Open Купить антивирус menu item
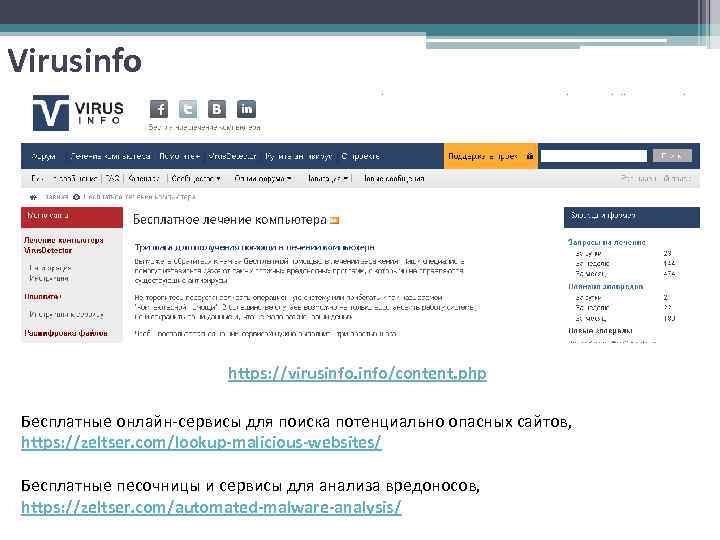Viewport: 720px width, 540px height. 299,156
